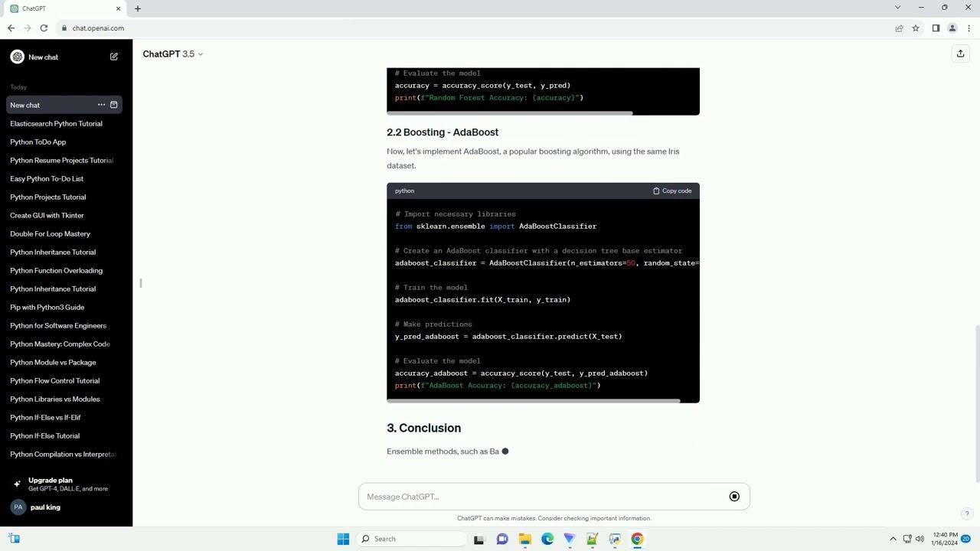Open the paul king account menu
980x551 pixels.
click(66, 507)
